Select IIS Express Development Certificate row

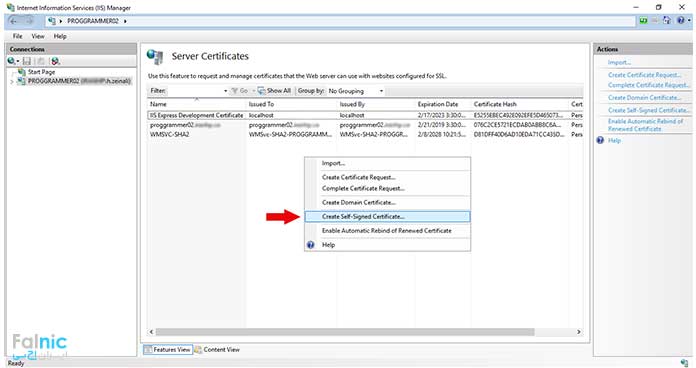point(365,115)
